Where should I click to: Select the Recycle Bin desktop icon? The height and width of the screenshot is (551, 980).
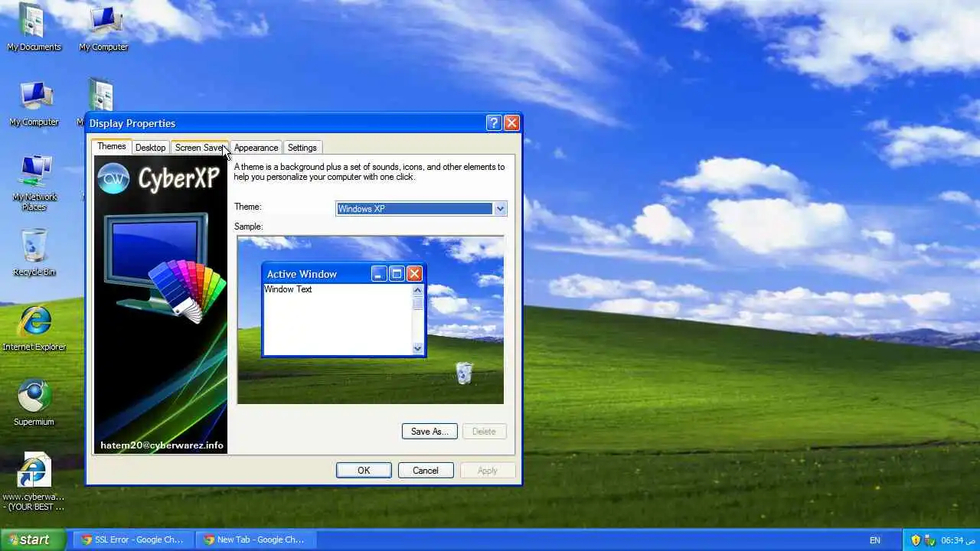point(34,253)
